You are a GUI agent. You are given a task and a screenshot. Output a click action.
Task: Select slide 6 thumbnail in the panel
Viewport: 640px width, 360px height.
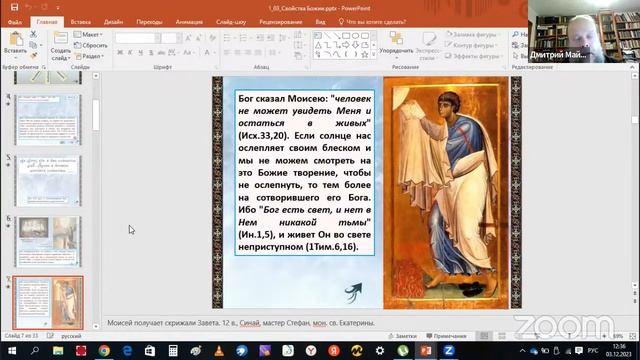click(48, 242)
